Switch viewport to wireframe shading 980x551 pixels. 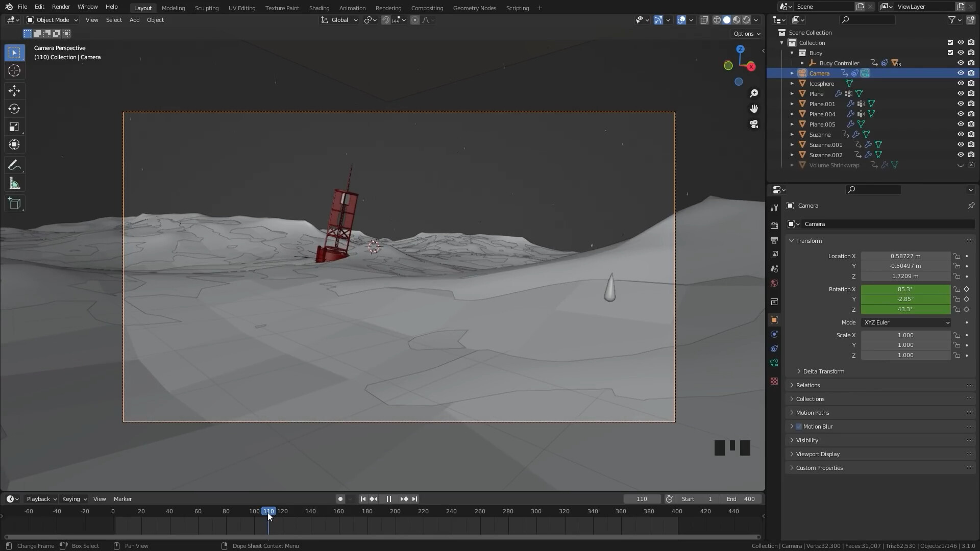pos(717,20)
